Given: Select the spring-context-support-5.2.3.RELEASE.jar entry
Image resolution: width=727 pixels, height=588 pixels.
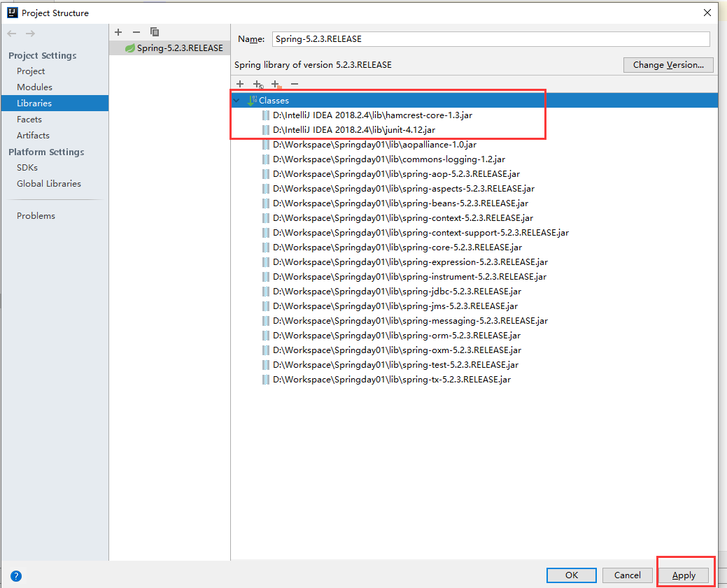Looking at the screenshot, I should [421, 233].
